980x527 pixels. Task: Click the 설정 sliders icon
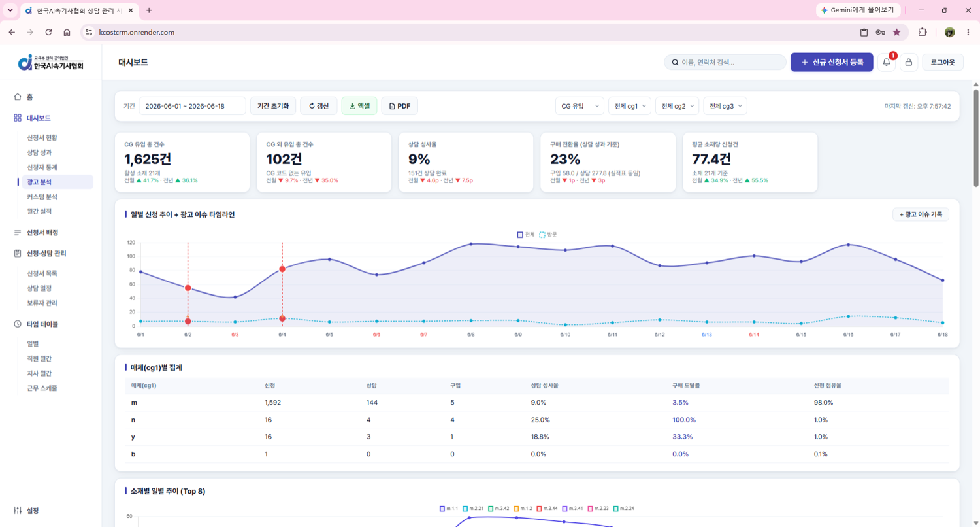pos(18,510)
